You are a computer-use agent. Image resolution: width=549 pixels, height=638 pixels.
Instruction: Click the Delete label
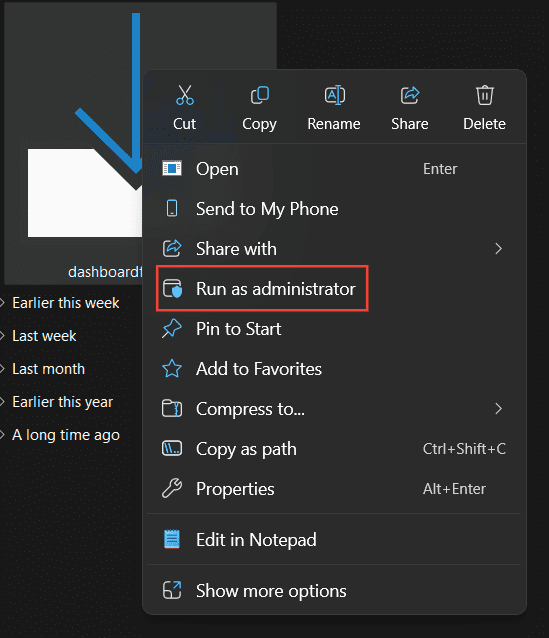click(x=484, y=123)
